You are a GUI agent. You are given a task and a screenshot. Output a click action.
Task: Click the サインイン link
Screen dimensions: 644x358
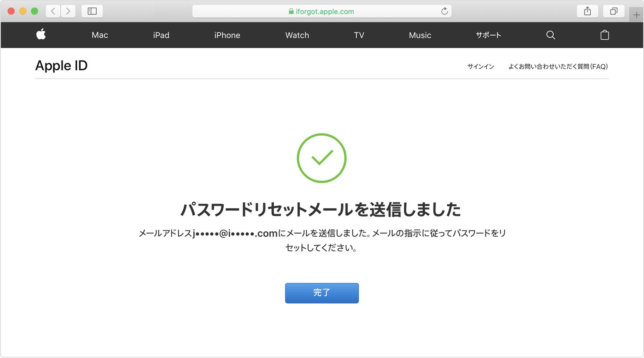click(481, 66)
